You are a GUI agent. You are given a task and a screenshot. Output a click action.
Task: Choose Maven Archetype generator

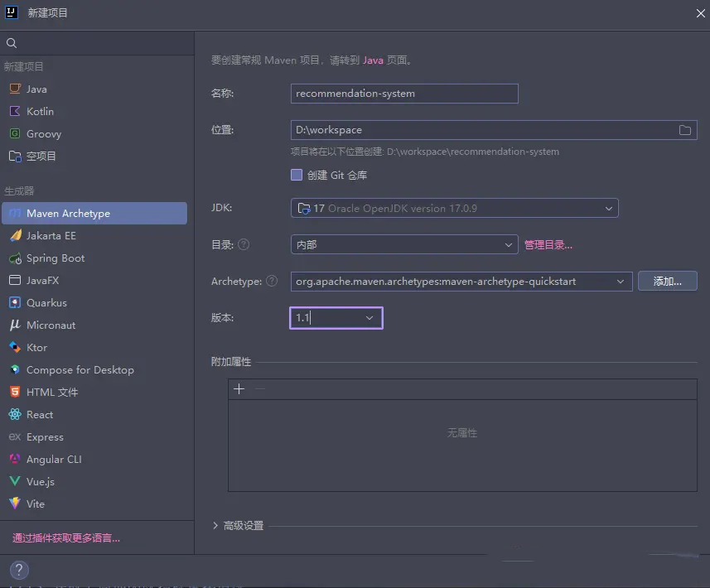(94, 213)
